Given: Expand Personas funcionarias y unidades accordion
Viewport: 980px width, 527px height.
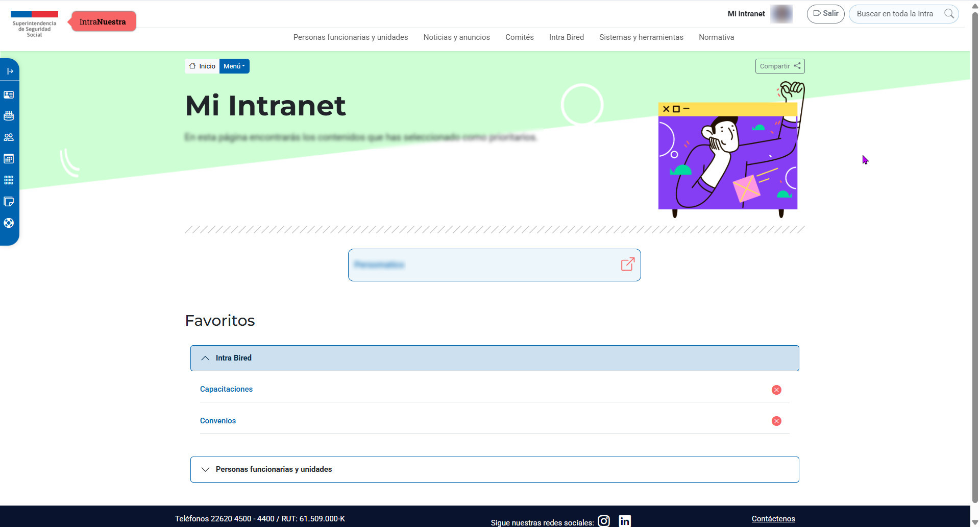Looking at the screenshot, I should (494, 470).
